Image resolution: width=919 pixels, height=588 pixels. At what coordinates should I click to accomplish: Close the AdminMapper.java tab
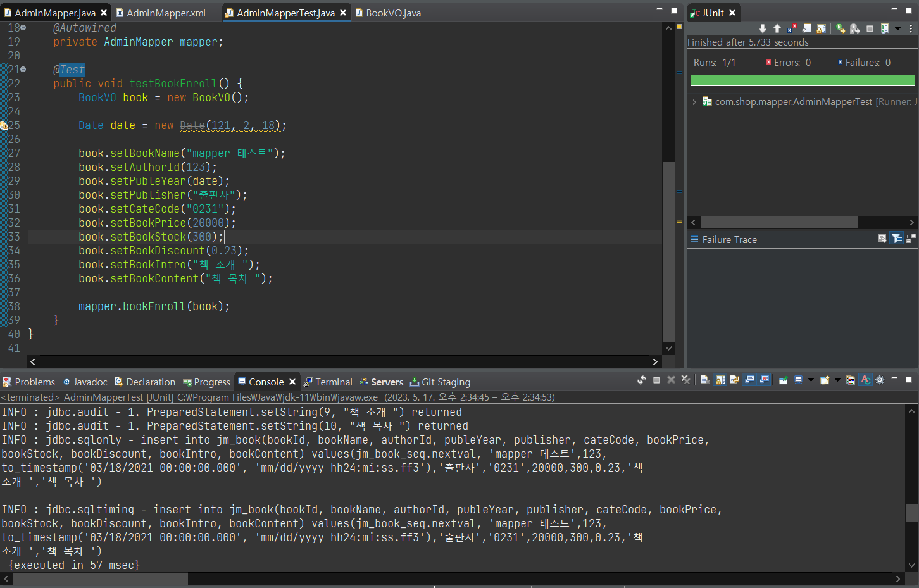tap(104, 13)
